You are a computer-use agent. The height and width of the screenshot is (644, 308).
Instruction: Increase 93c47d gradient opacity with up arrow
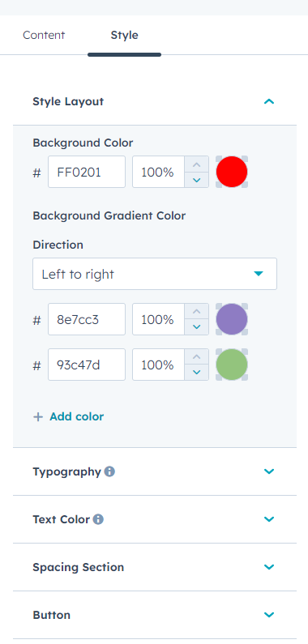pos(197,357)
